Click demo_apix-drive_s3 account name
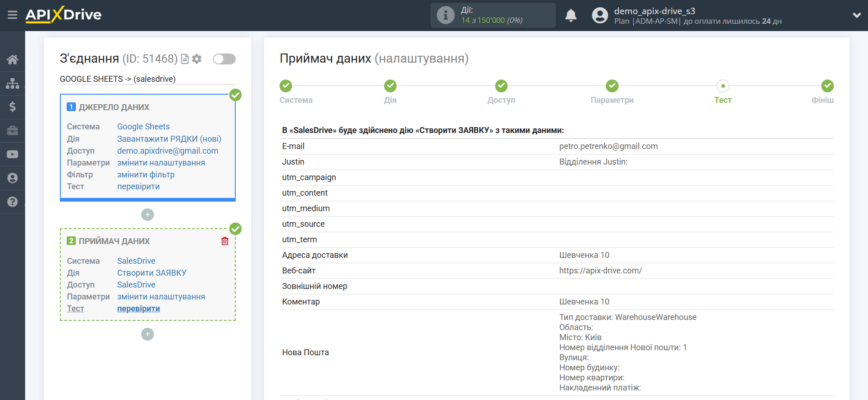Viewport: 868px width, 400px height. pyautogui.click(x=655, y=11)
